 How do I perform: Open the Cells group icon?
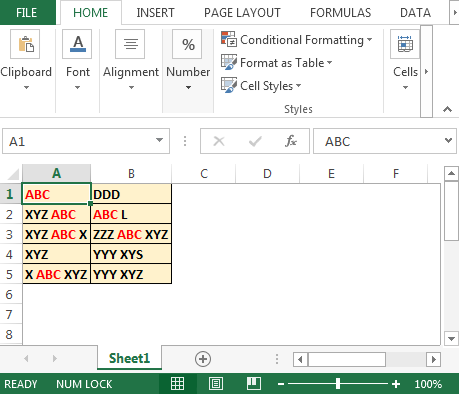pos(405,44)
